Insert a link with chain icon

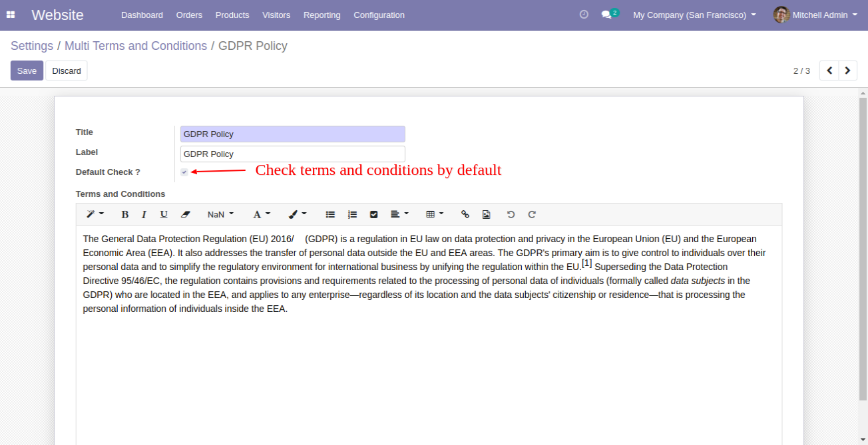click(465, 214)
